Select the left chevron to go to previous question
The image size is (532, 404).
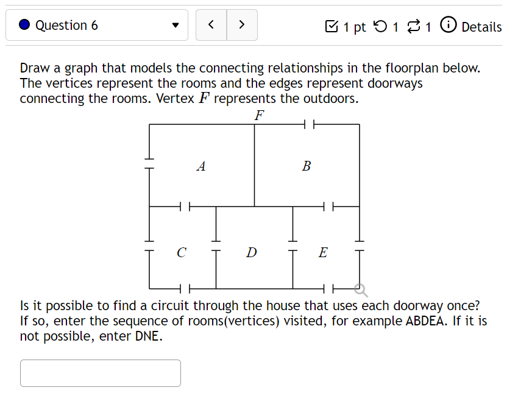coord(211,25)
